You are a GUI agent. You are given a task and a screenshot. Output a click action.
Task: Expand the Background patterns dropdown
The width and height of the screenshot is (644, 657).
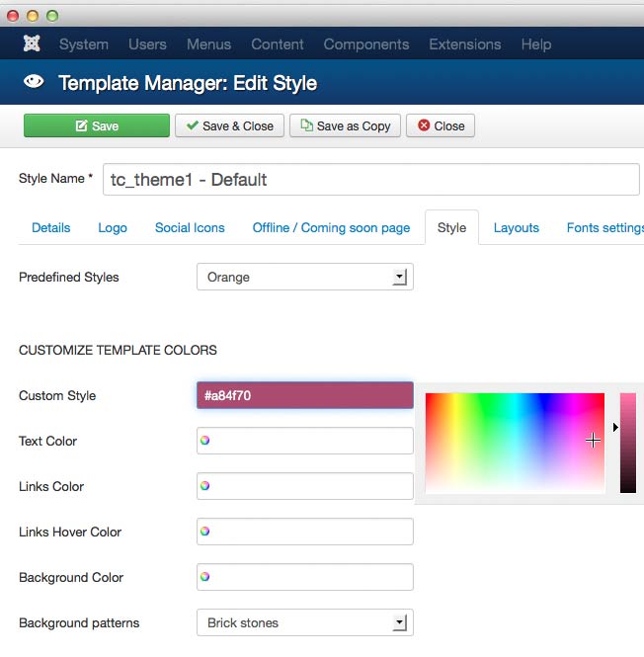click(304, 623)
